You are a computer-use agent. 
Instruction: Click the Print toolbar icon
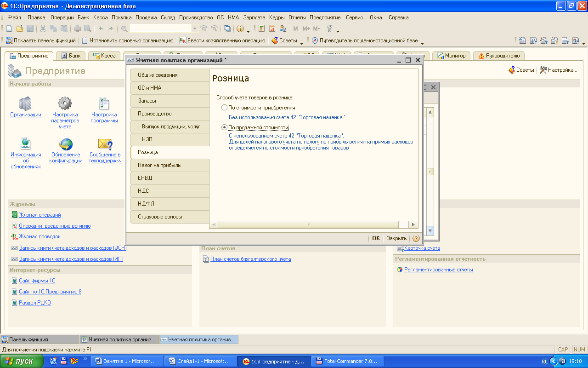tap(78, 29)
